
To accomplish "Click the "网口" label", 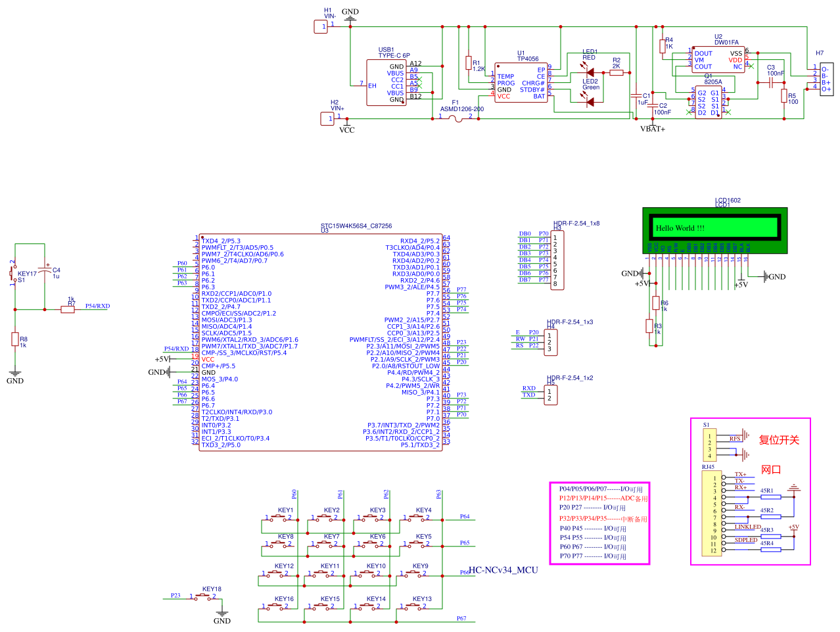I will [x=771, y=470].
